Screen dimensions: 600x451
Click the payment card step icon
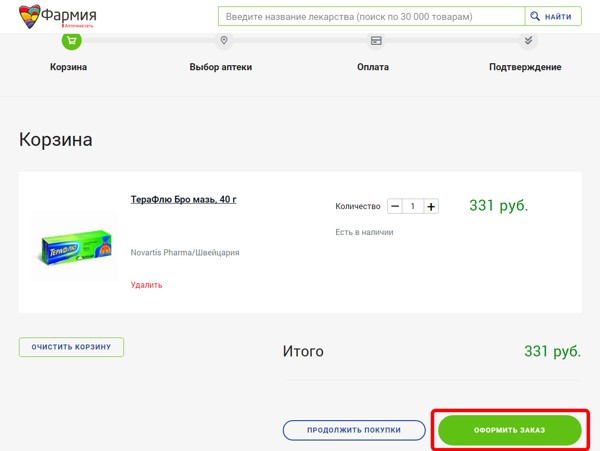(376, 41)
